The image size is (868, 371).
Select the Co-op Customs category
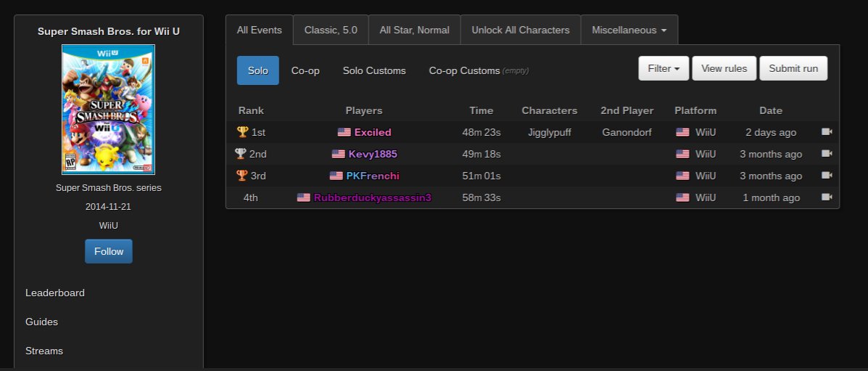(x=479, y=70)
